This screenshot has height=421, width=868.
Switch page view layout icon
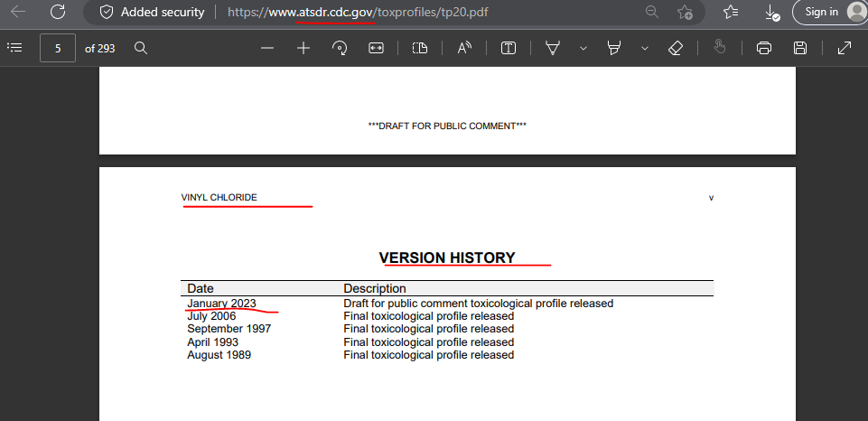coord(420,48)
